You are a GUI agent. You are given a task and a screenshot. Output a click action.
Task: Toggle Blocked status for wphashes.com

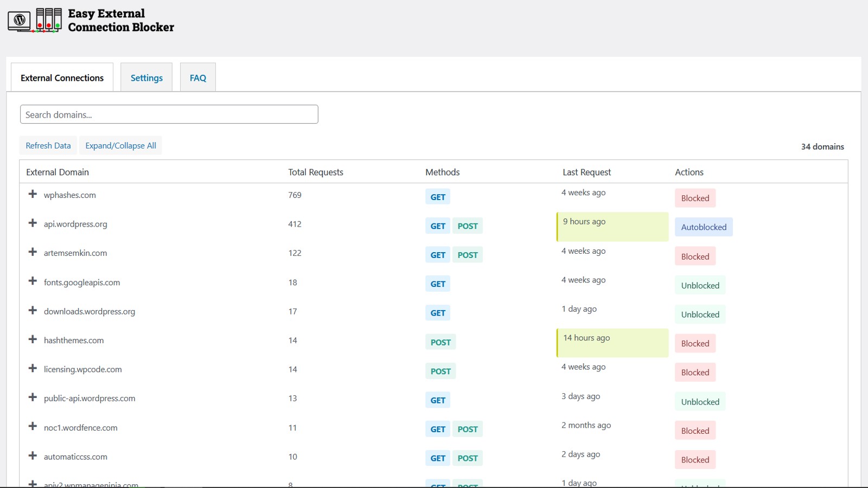pos(695,198)
